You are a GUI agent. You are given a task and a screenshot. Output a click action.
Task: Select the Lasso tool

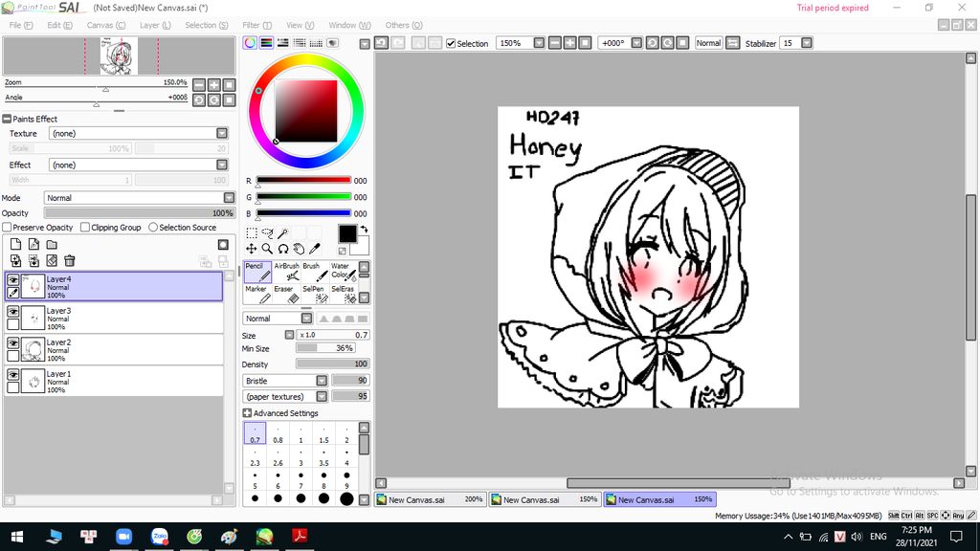pos(268,233)
